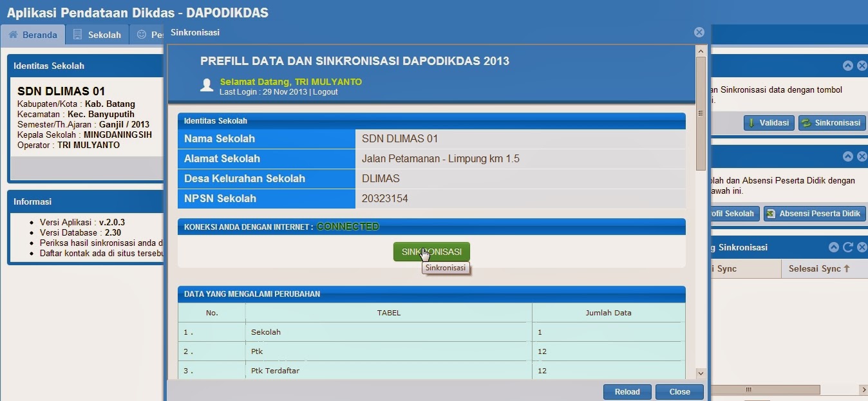Click the green SINKRONISASI button
The image size is (868, 401).
(x=431, y=252)
